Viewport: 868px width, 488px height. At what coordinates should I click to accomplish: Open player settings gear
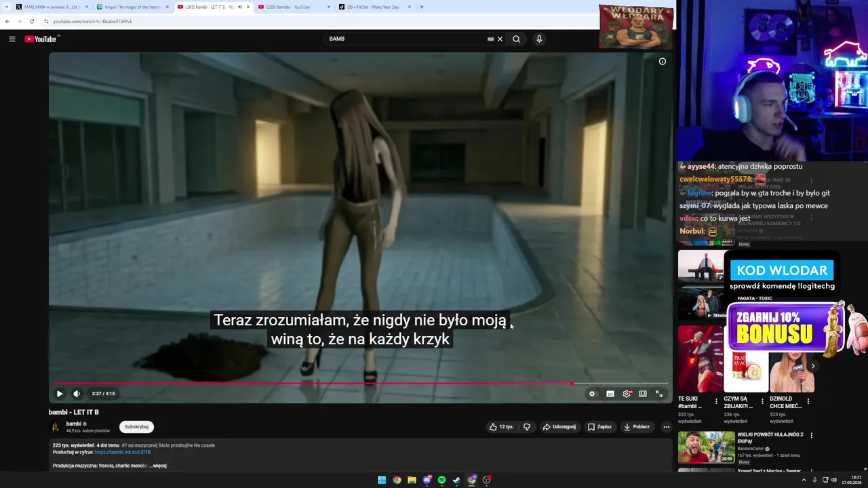coord(627,394)
